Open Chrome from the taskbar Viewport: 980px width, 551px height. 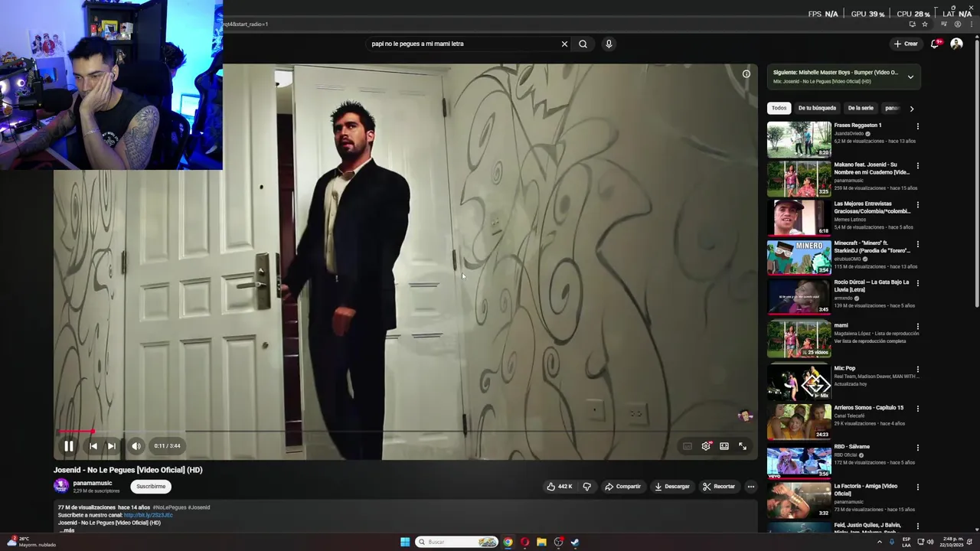507,542
